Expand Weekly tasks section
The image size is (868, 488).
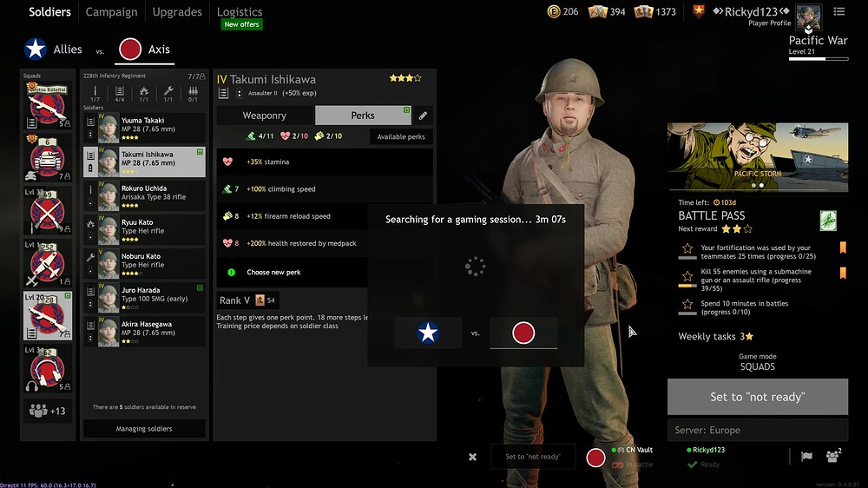coord(715,336)
